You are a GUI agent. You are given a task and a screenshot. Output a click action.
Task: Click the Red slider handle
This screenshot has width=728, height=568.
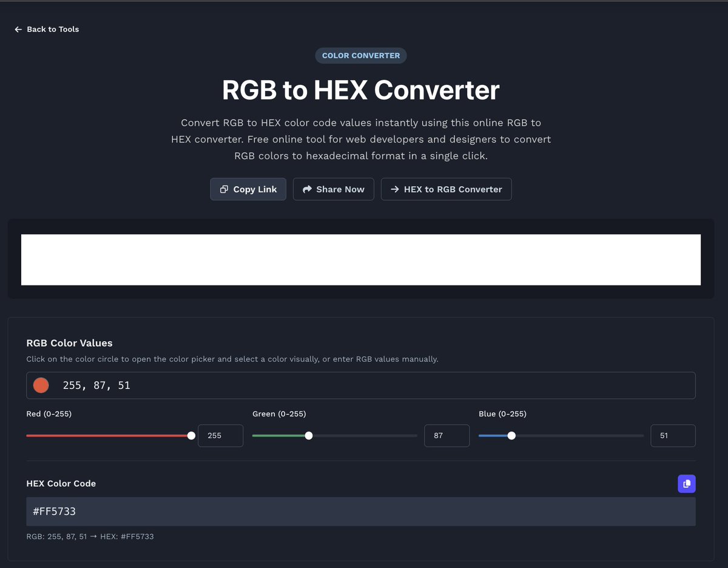pos(192,435)
